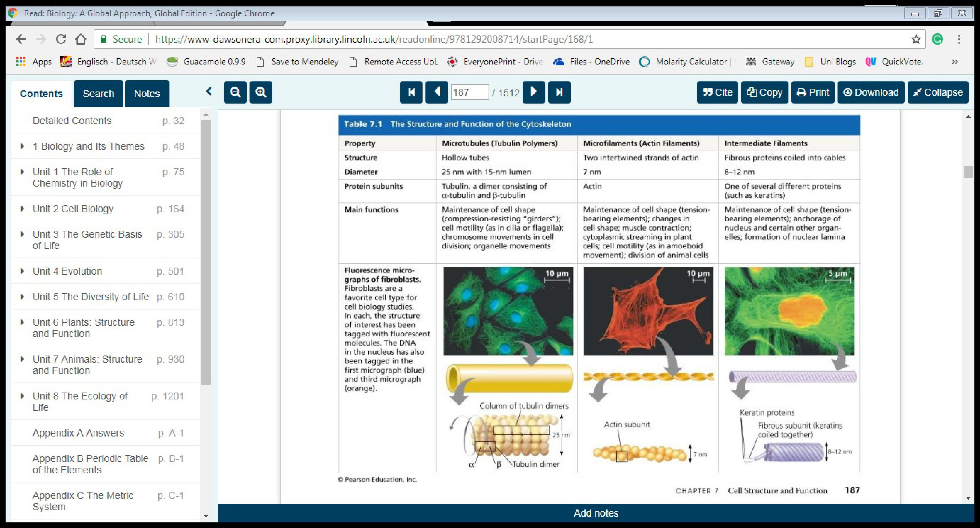The image size is (980, 528).
Task: Collapse the contents sidebar with arrow
Action: 208,91
